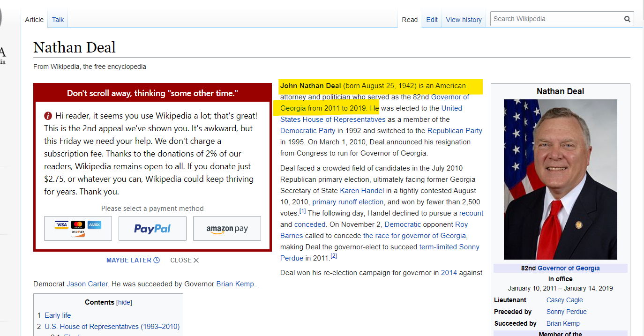Open the term-limited link
The width and height of the screenshot is (644, 336).
(x=438, y=247)
